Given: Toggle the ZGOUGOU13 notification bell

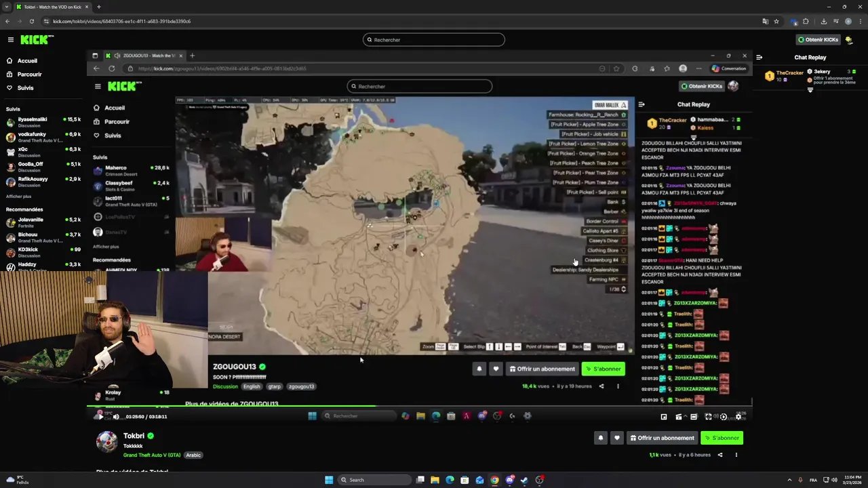Looking at the screenshot, I should pyautogui.click(x=479, y=369).
